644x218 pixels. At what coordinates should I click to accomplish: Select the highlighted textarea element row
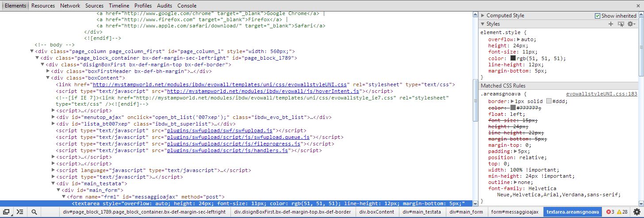click(236, 203)
